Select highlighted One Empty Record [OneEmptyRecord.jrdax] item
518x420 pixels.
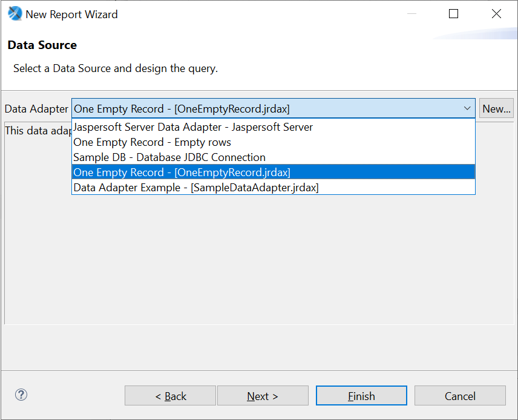[x=273, y=172]
